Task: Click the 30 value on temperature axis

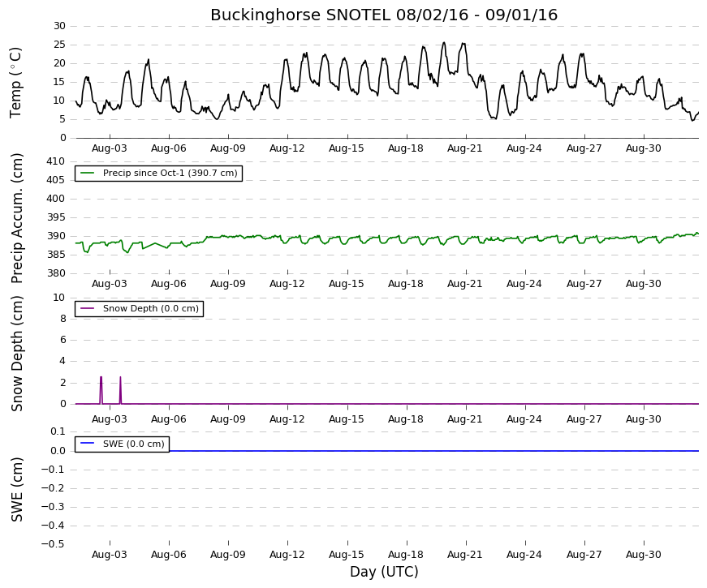Action: (59, 26)
